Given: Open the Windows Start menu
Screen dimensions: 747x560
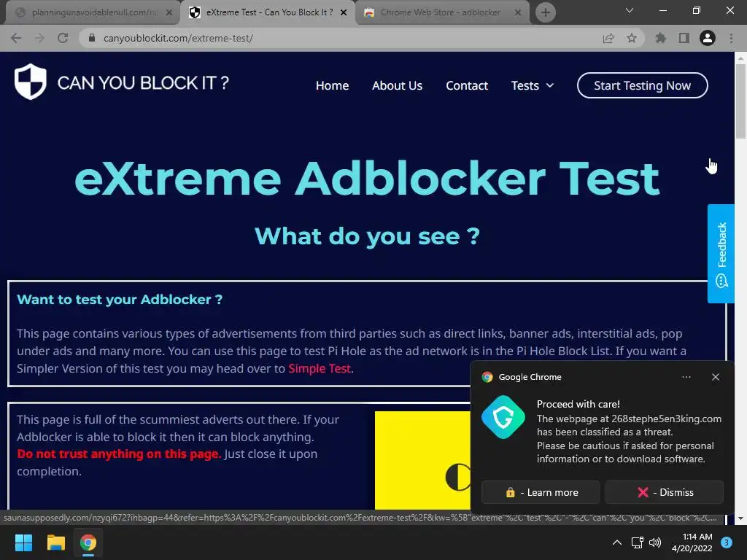Looking at the screenshot, I should coord(23,542).
